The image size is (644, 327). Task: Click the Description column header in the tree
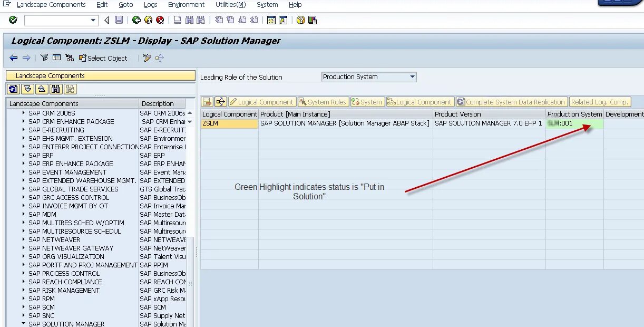point(163,103)
